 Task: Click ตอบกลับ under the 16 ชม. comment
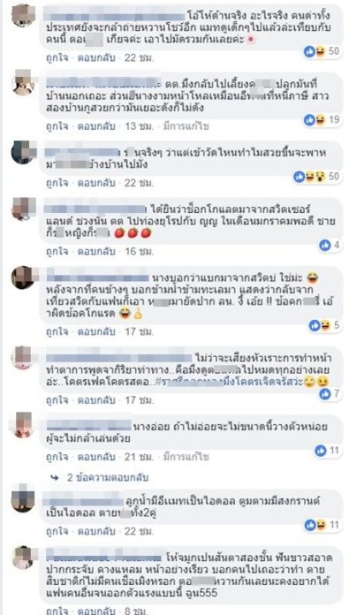[x=96, y=252]
